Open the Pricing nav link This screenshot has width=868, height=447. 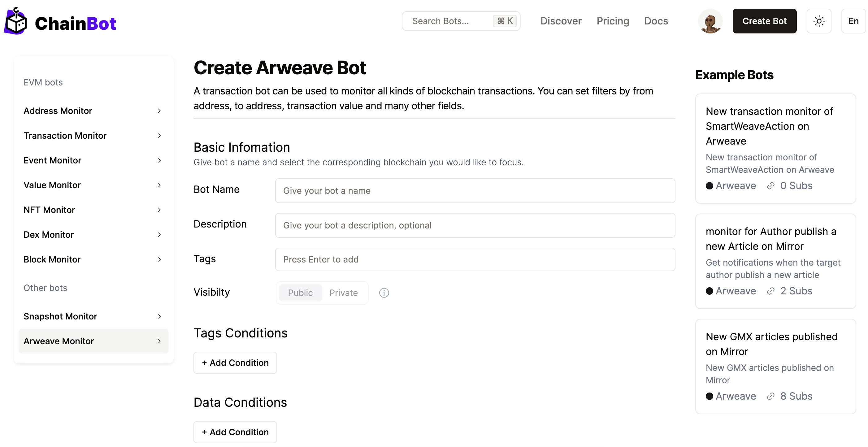pos(613,21)
